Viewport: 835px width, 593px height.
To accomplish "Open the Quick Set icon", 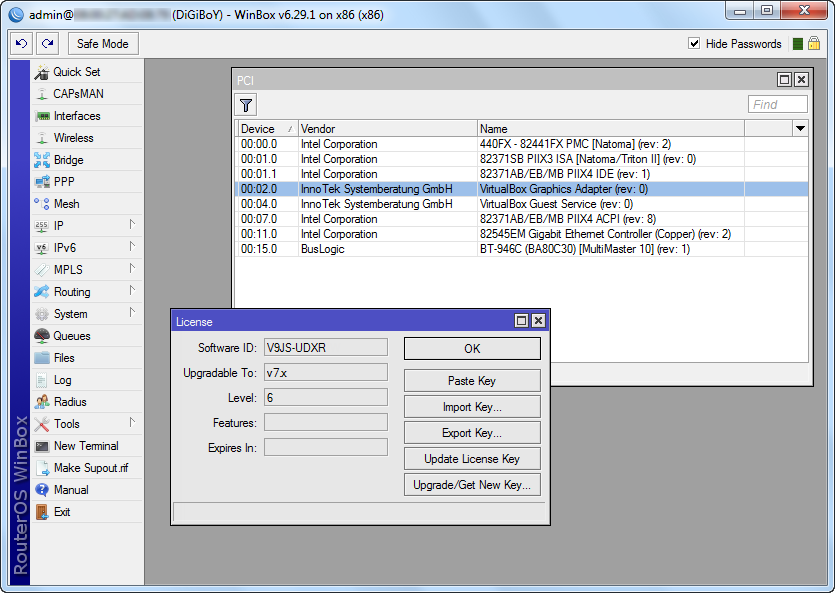I will [x=42, y=72].
